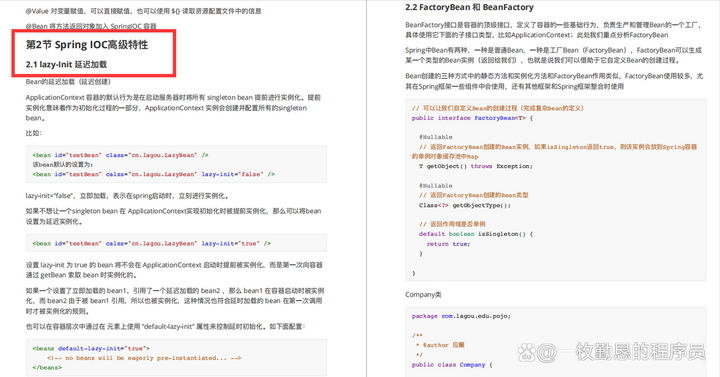Click the paragraph starting '如果不想让一个singleton bean'

pyautogui.click(x=173, y=216)
